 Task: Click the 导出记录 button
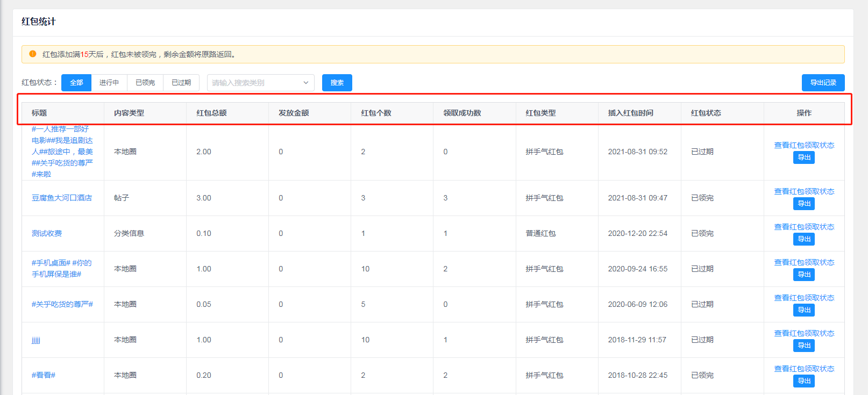823,83
